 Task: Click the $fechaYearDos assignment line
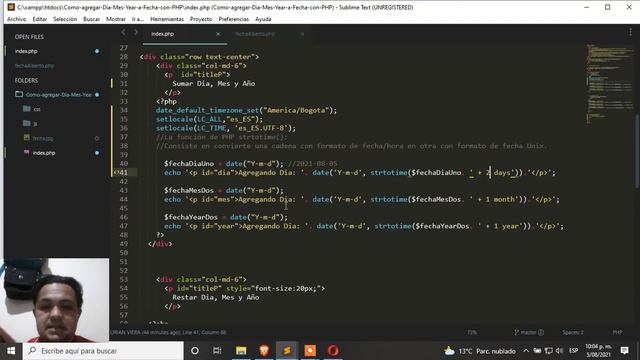click(x=226, y=217)
